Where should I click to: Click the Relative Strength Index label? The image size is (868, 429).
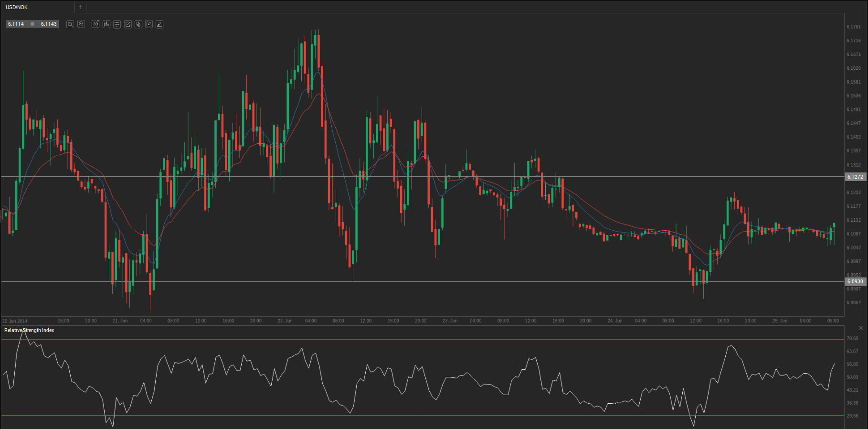point(29,330)
